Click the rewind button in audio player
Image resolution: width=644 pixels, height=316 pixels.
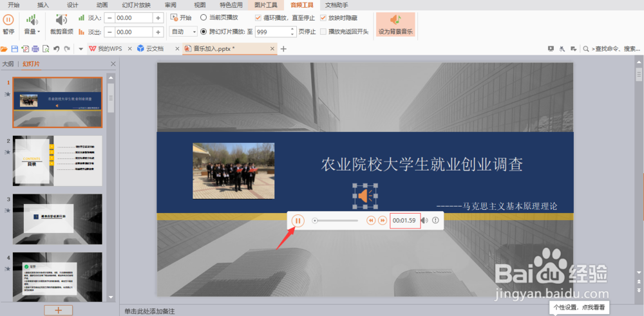371,221
